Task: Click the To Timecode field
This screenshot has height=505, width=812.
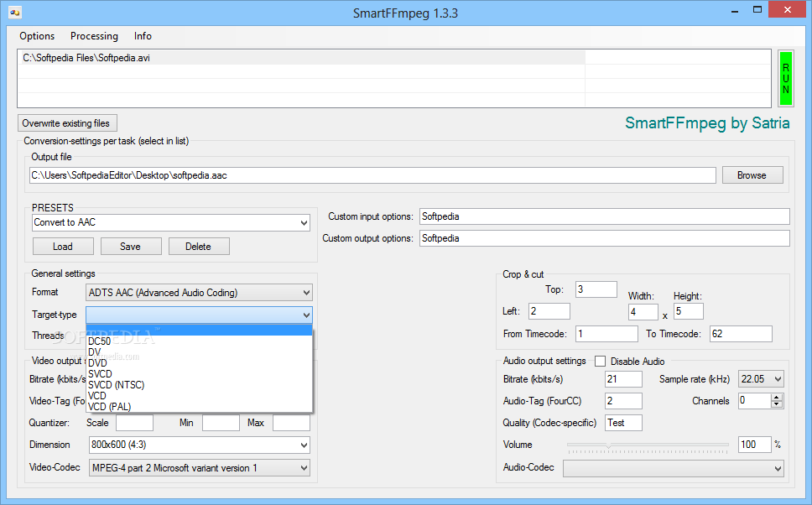Action: tap(741, 334)
